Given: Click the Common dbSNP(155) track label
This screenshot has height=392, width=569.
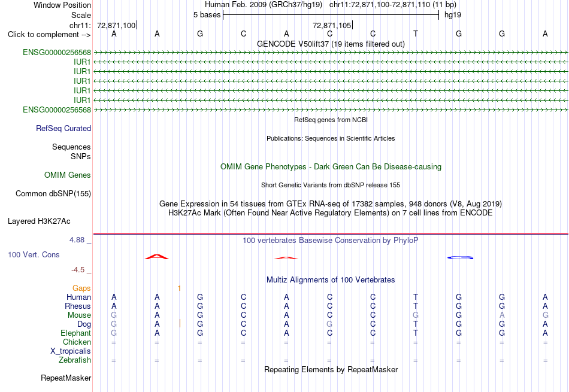Looking at the screenshot, I should [x=53, y=194].
